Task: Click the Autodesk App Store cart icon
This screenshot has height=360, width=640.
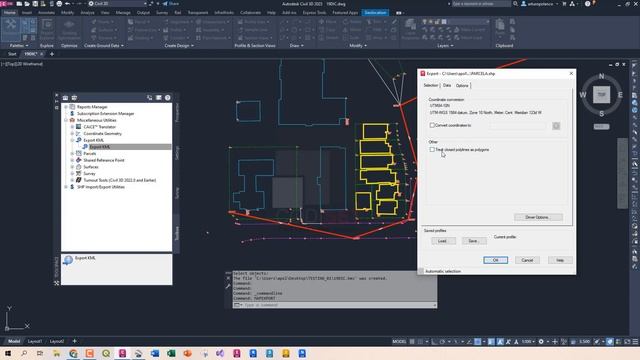Action: click(x=564, y=4)
